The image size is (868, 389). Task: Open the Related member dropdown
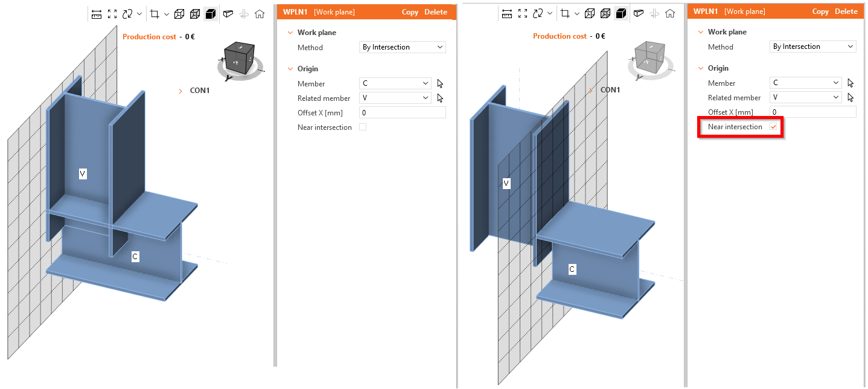395,97
